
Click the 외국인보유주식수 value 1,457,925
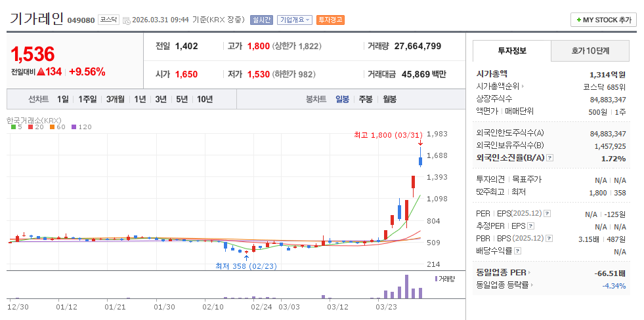pos(610,146)
